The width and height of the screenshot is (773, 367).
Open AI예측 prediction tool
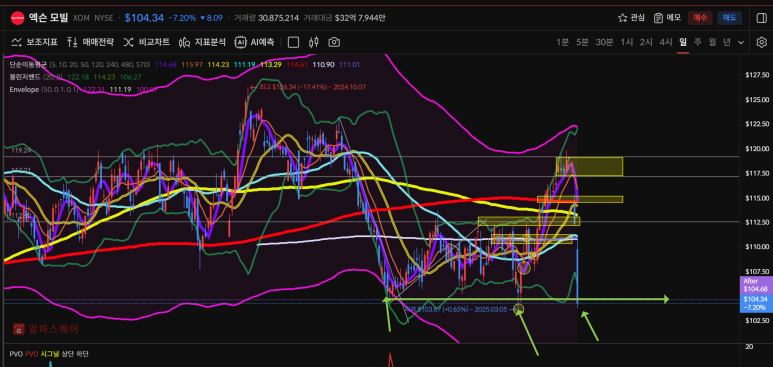254,42
